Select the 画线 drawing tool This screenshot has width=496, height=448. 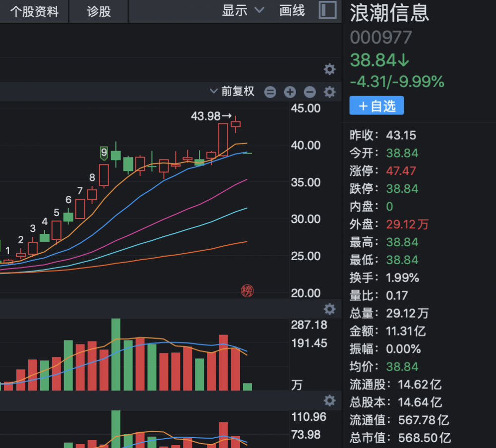click(x=292, y=10)
